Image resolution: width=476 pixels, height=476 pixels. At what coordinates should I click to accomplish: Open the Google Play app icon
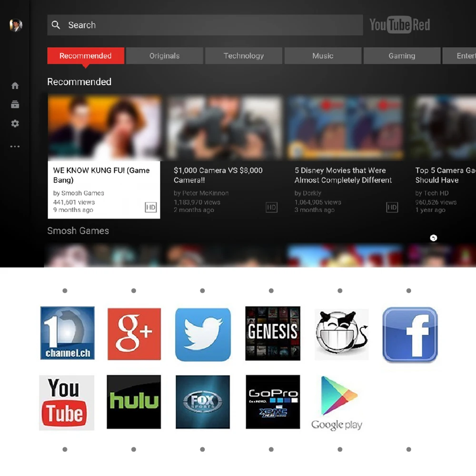pos(337,403)
